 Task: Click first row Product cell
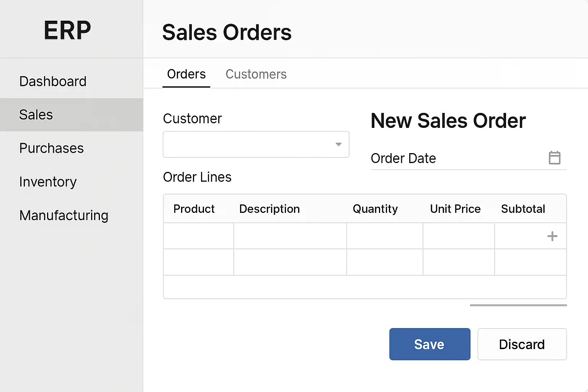tap(198, 236)
